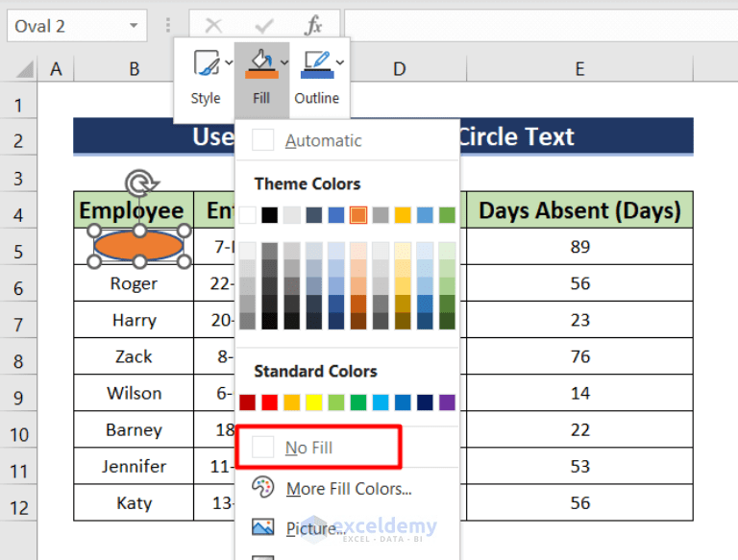738x560 pixels.
Task: Select the orange oval shape
Action: click(x=138, y=245)
